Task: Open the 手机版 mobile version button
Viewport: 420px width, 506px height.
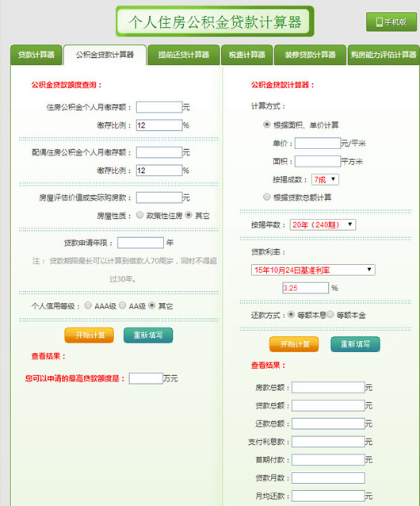Action: pyautogui.click(x=391, y=22)
